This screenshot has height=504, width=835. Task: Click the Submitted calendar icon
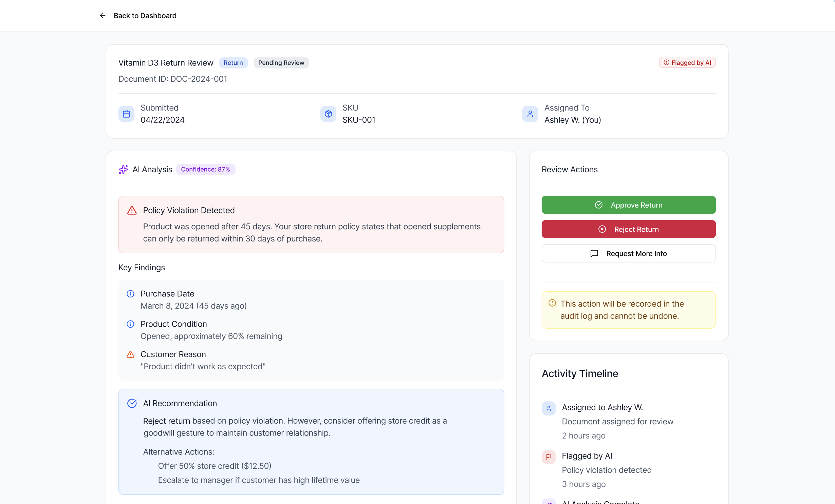(x=126, y=114)
